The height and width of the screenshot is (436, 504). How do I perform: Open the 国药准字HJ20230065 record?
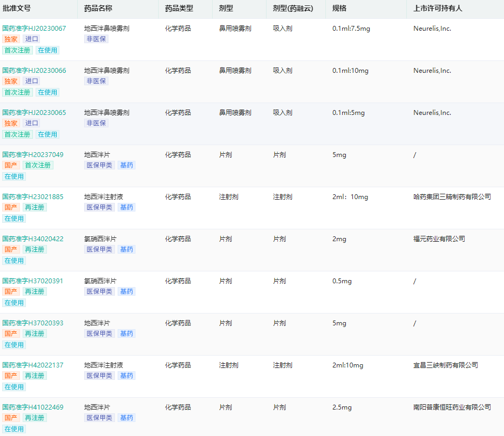point(34,113)
